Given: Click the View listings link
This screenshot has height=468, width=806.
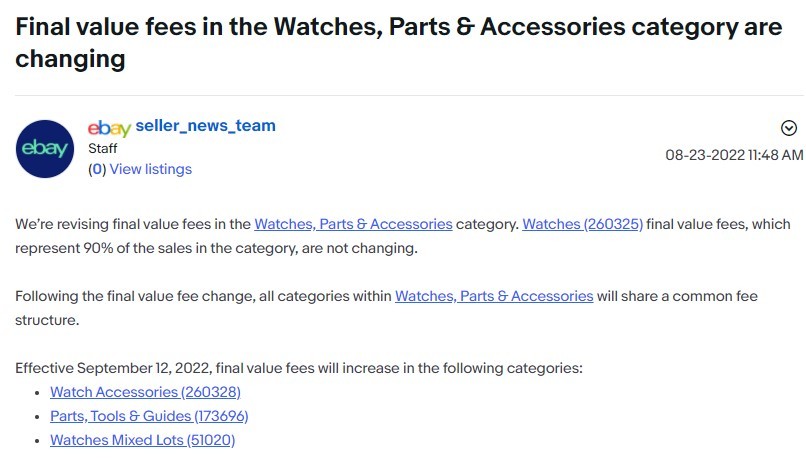Looking at the screenshot, I should point(150,169).
